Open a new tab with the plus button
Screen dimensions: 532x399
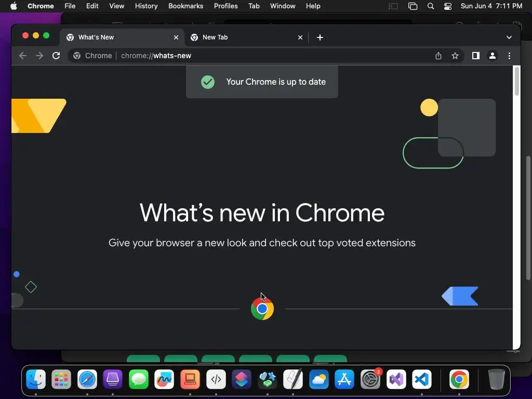pyautogui.click(x=320, y=37)
